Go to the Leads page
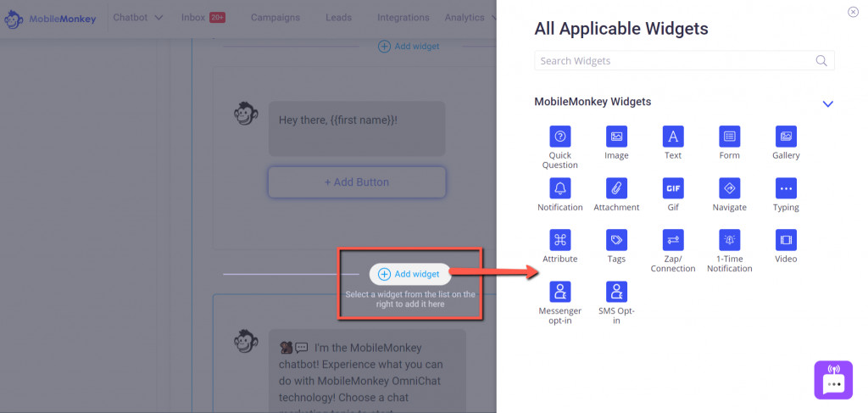Screen dimensions: 868x413 click(338, 18)
